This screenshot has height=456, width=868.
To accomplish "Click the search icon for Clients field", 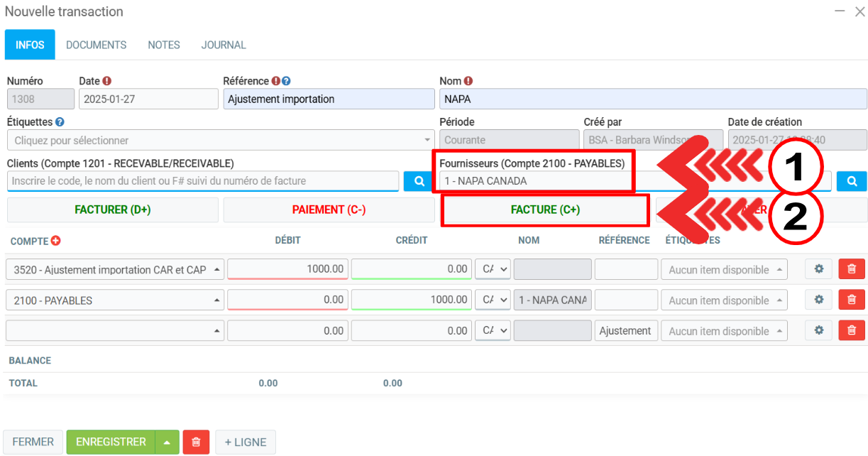I will (419, 181).
